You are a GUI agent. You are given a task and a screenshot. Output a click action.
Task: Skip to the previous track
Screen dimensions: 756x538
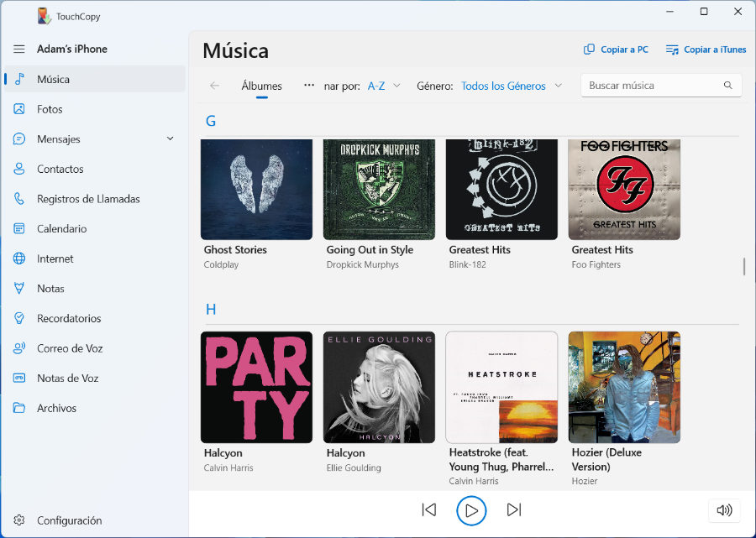click(x=428, y=509)
